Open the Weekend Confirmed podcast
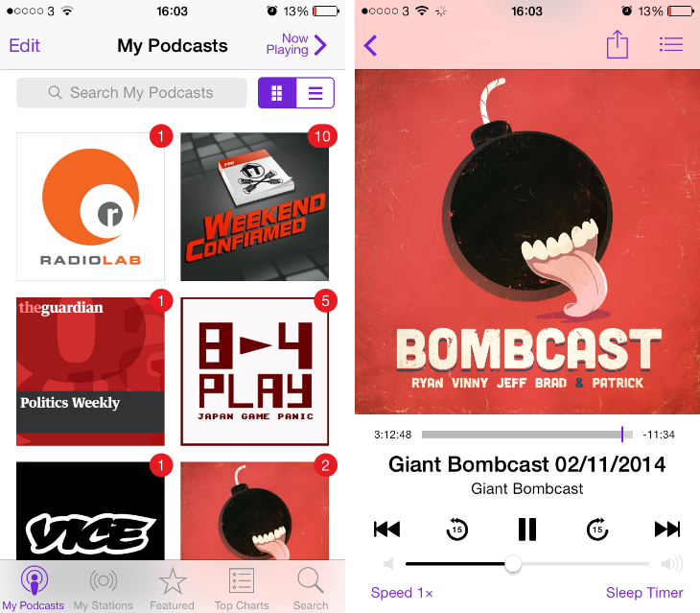 click(254, 206)
